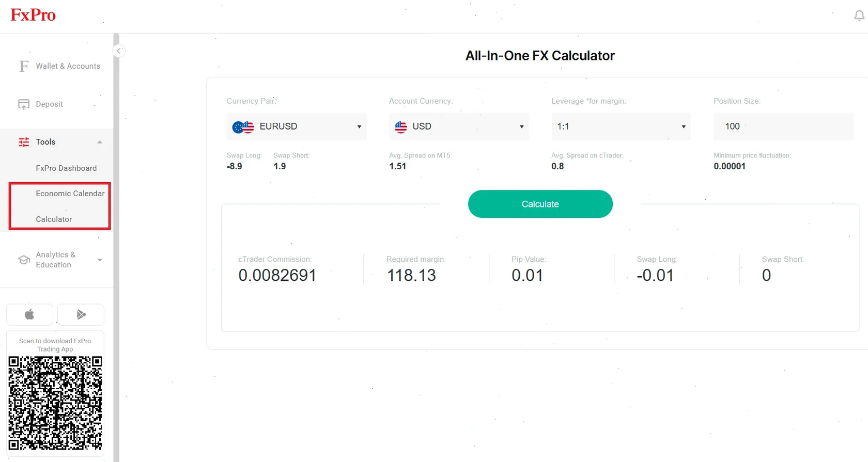Click the US flag next to EURUSD
Image resolution: width=868 pixels, height=462 pixels.
point(243,126)
